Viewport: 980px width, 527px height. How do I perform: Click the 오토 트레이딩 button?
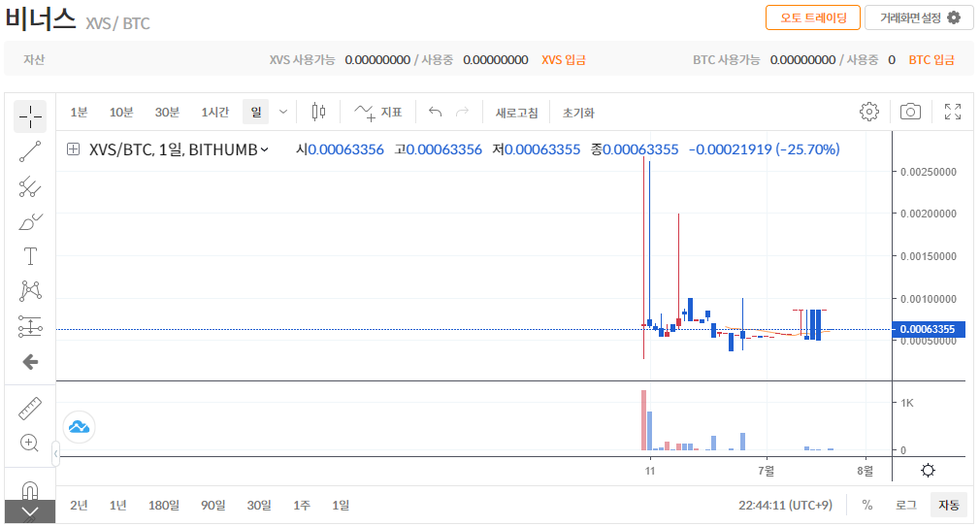tap(813, 17)
